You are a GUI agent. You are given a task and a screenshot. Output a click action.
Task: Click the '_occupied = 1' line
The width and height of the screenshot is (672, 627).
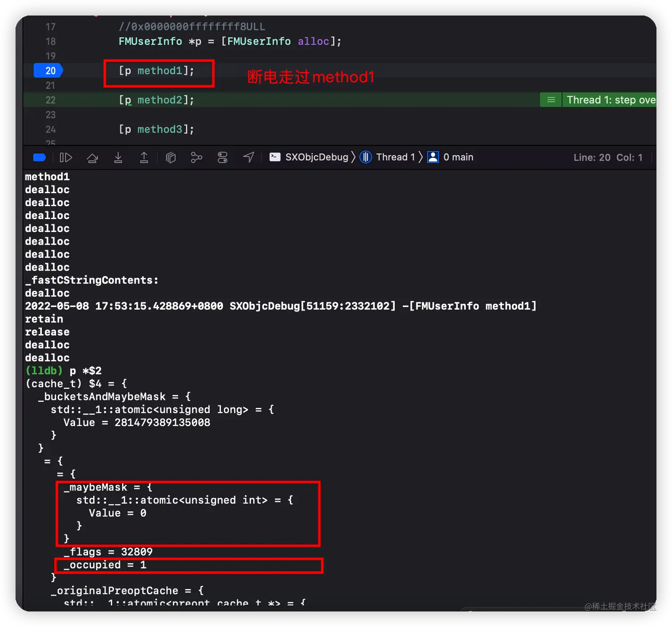point(105,565)
